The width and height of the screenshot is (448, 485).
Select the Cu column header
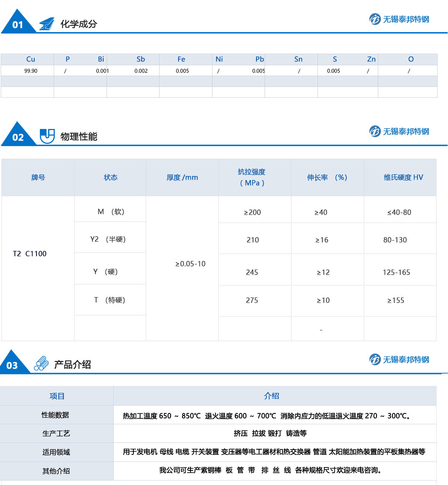(31, 59)
